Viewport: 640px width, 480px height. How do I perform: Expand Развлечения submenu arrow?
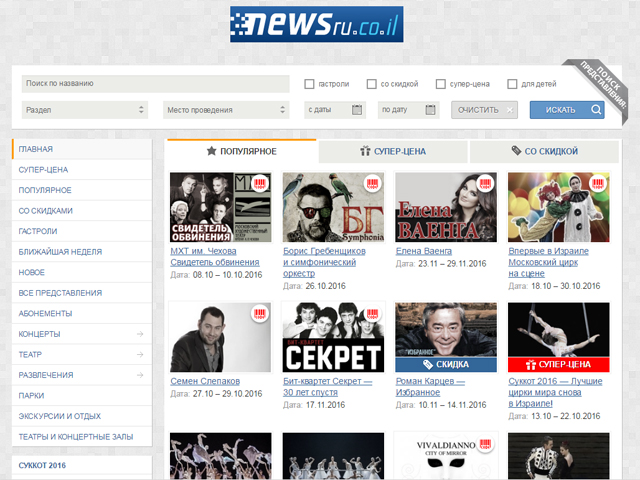(140, 375)
